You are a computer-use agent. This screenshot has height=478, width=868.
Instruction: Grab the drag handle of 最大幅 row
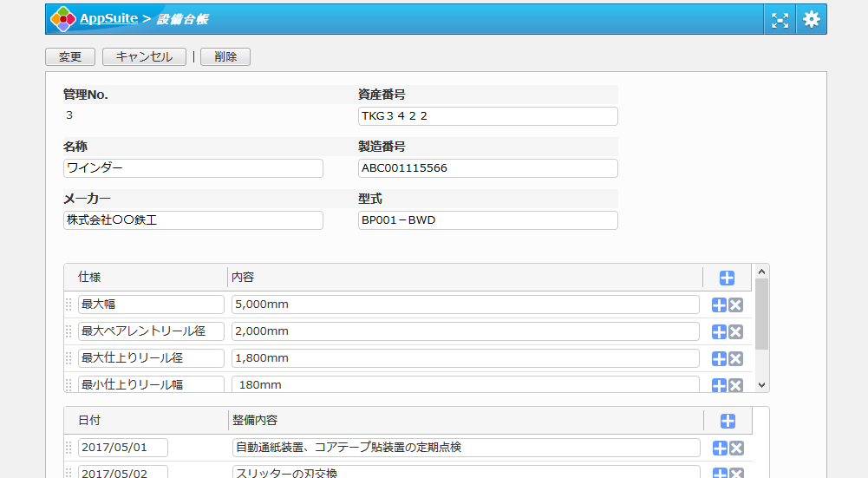click(x=69, y=304)
